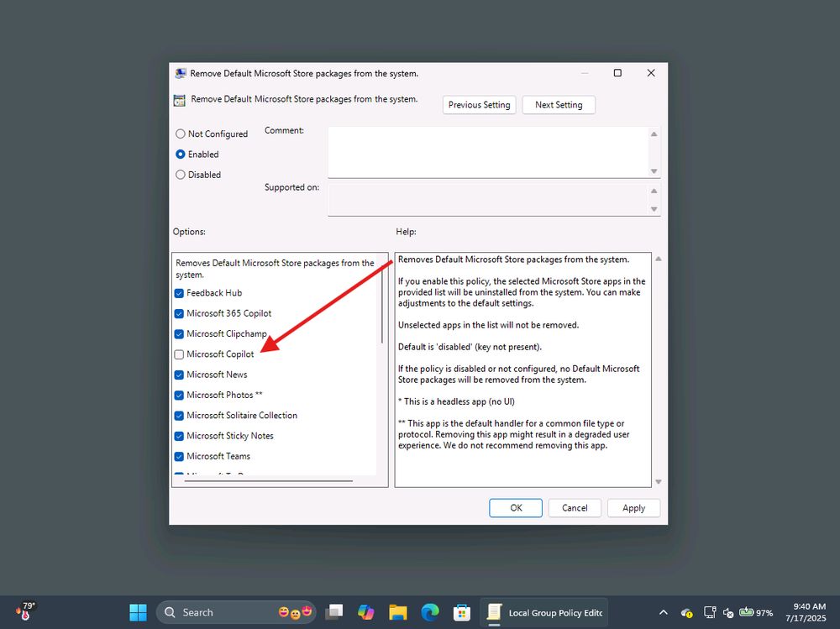Screen dimensions: 840x629
Task: Click the Supported on text field
Action: 487,200
